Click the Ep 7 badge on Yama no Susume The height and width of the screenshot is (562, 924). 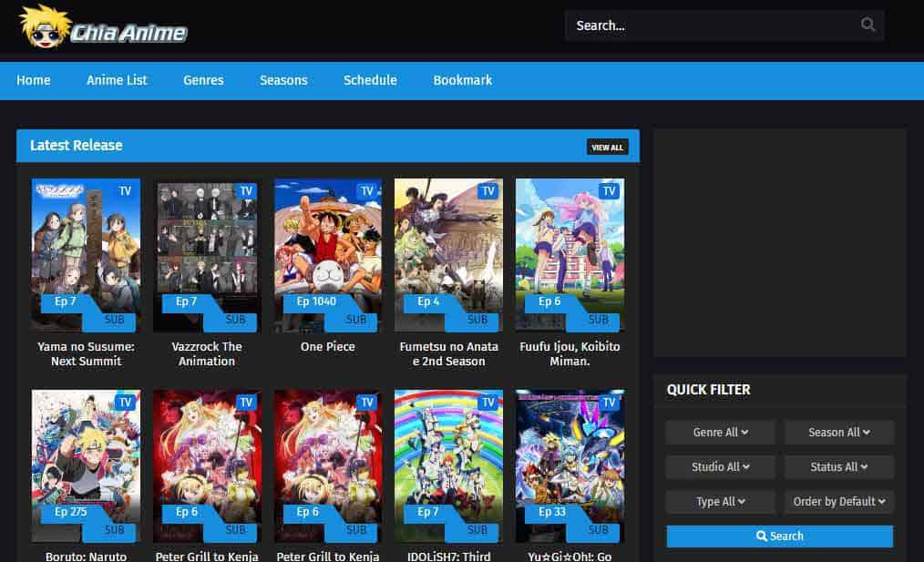66,301
